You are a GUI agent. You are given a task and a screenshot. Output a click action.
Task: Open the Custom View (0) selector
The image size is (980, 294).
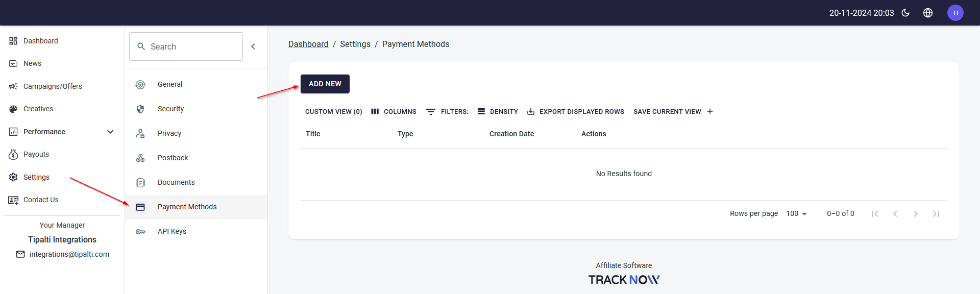333,111
